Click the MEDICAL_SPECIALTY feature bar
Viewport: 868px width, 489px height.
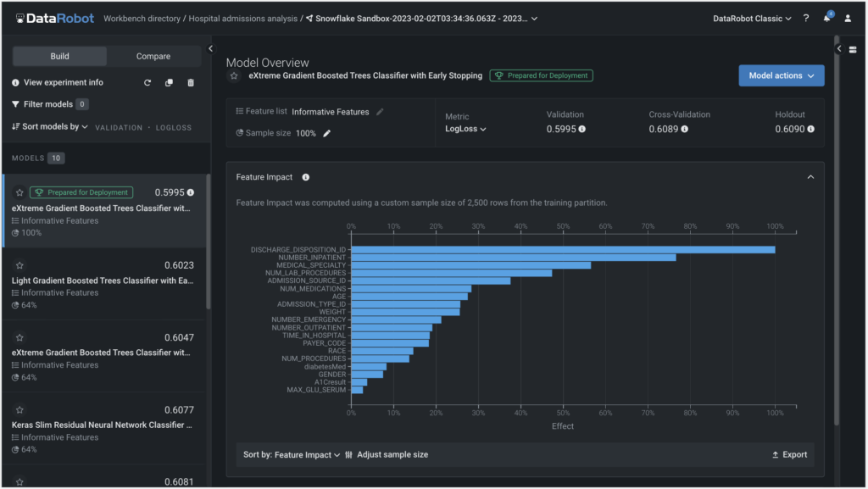471,265
